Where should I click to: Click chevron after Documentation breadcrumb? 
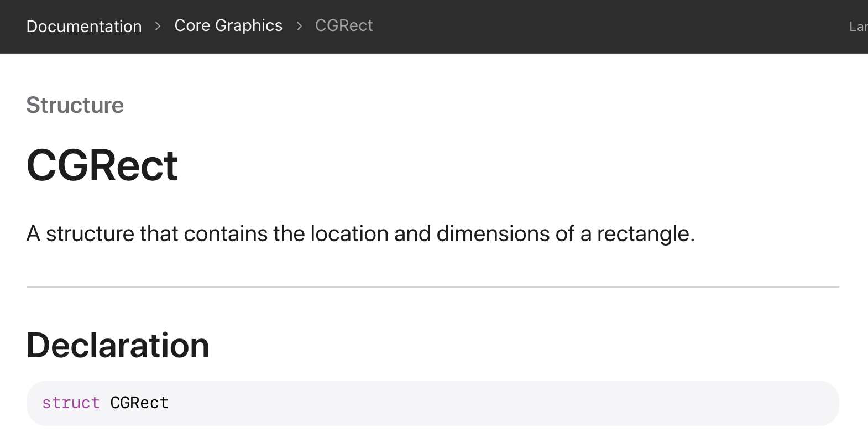pyautogui.click(x=158, y=26)
